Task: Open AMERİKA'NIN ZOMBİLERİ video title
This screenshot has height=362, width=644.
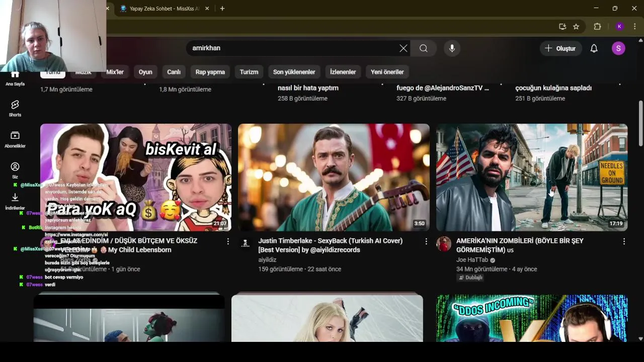Action: pyautogui.click(x=520, y=245)
